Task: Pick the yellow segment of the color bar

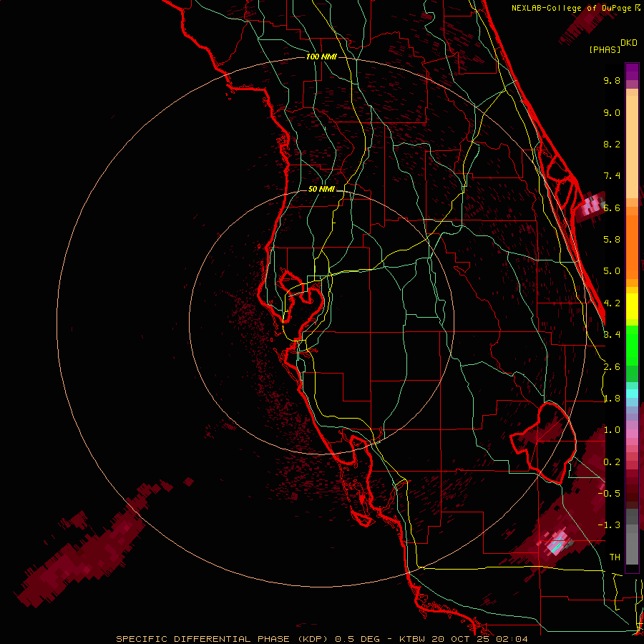Action: pyautogui.click(x=632, y=306)
